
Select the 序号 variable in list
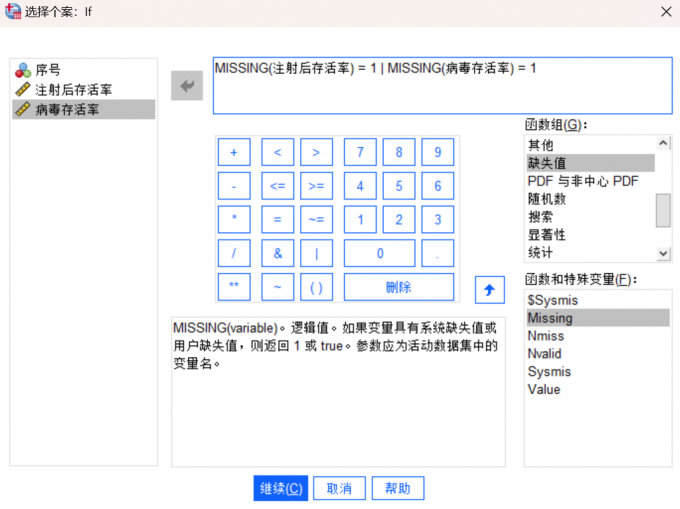pyautogui.click(x=48, y=70)
